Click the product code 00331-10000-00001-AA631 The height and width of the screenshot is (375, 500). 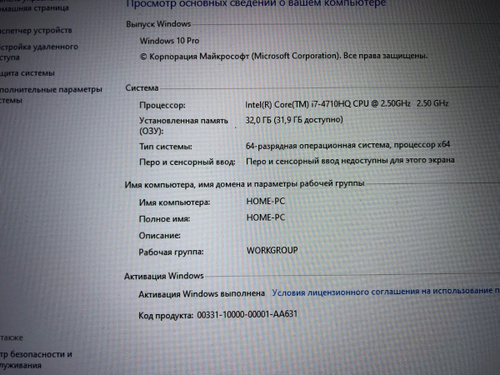(x=247, y=314)
